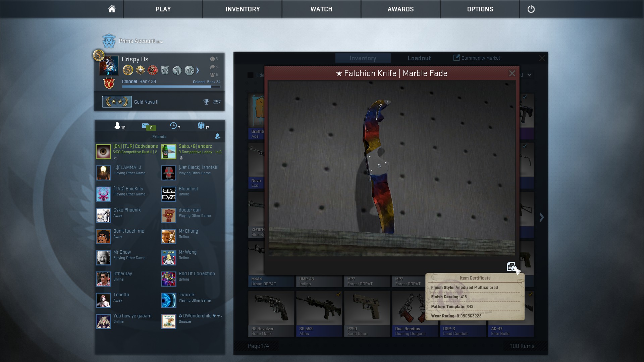Screen dimensions: 644x362
Task: Go to the next inventory page arrow
Action: [x=542, y=217]
